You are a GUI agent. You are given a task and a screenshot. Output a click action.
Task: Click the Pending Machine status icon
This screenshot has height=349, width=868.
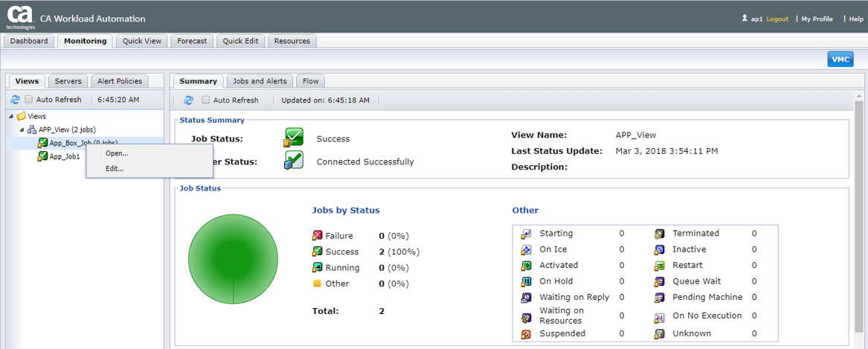click(659, 298)
